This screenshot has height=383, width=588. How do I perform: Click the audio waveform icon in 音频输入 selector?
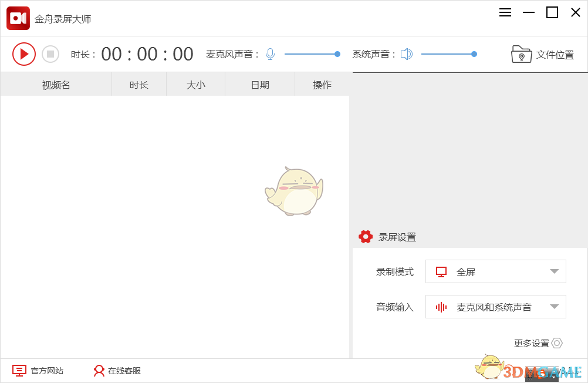(x=441, y=307)
